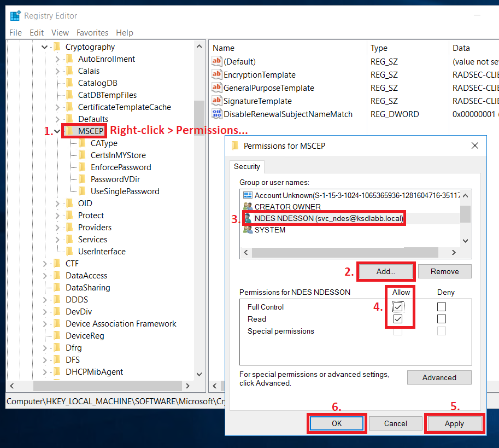Click the Add button to add a user
This screenshot has height=448, width=499.
(x=385, y=271)
